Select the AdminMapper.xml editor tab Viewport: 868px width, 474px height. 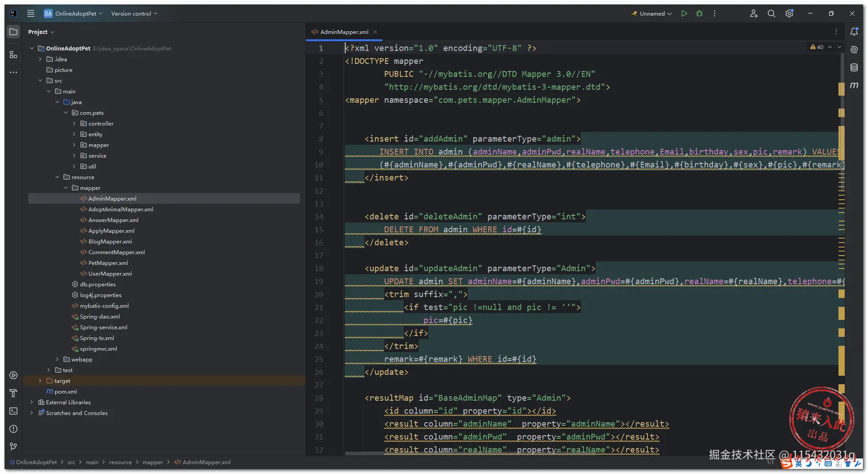[x=344, y=32]
